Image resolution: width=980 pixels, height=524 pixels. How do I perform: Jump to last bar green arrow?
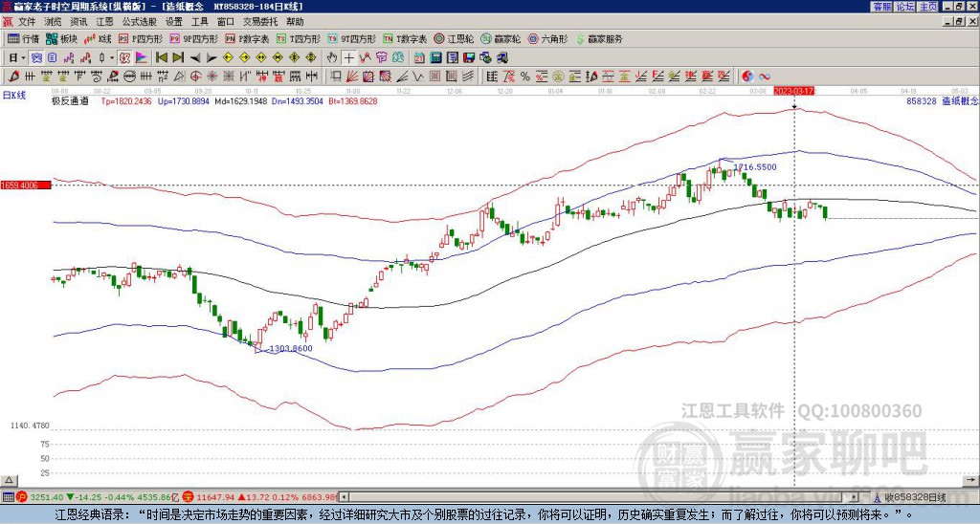tap(178, 58)
